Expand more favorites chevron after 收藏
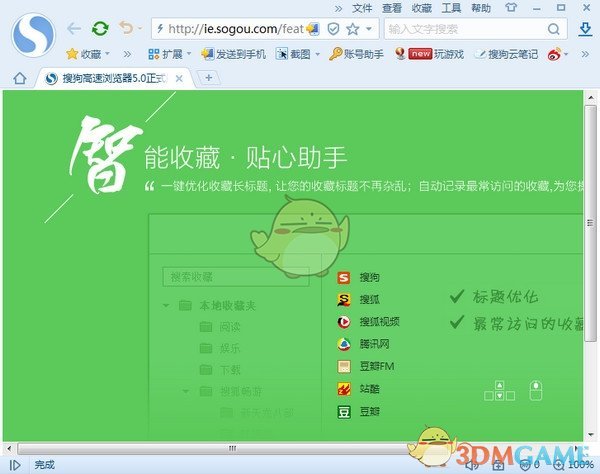This screenshot has width=600, height=474. pos(127,54)
